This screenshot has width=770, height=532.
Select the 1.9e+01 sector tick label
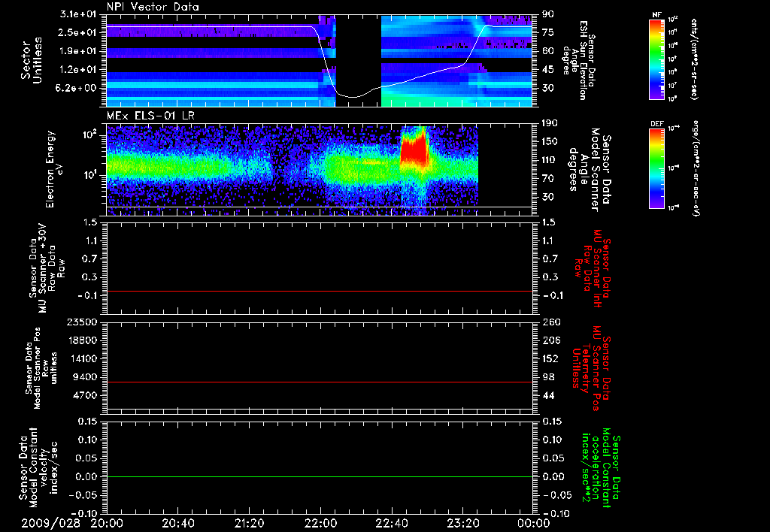(78, 51)
